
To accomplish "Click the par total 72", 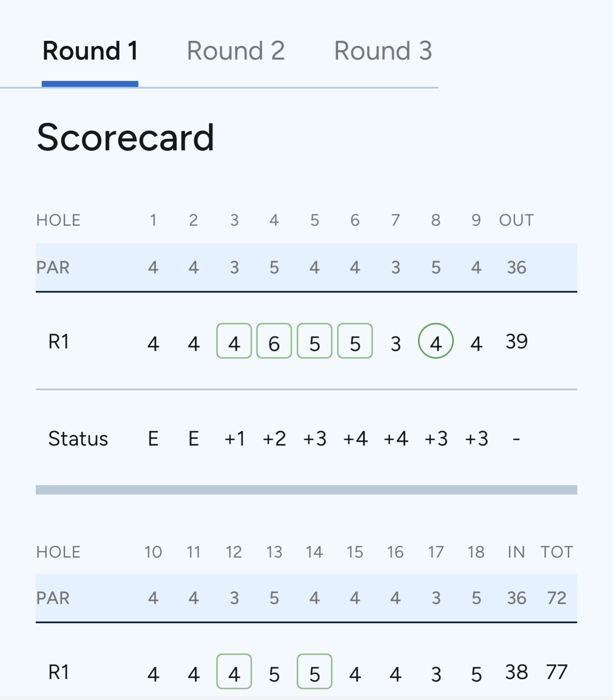I will (556, 598).
